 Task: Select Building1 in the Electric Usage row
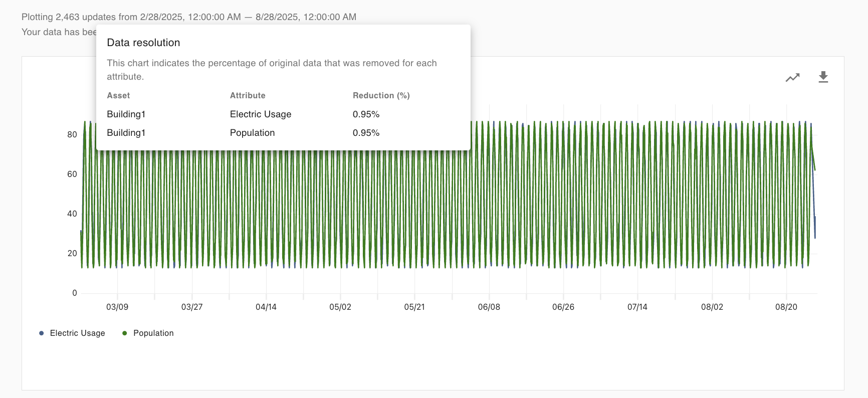pos(126,114)
